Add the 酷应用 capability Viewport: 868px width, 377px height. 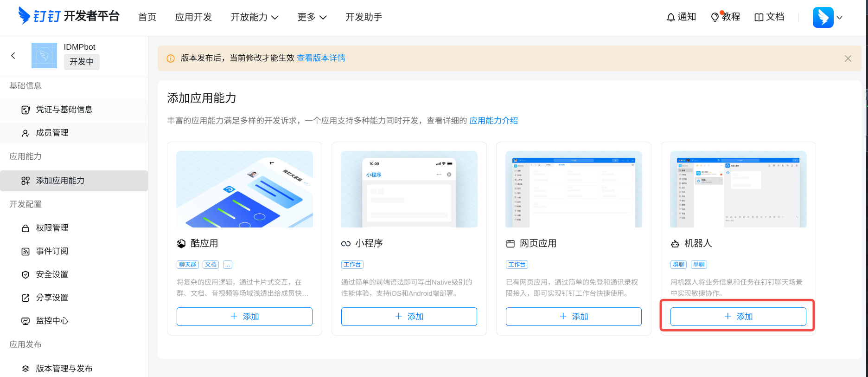[x=244, y=317]
